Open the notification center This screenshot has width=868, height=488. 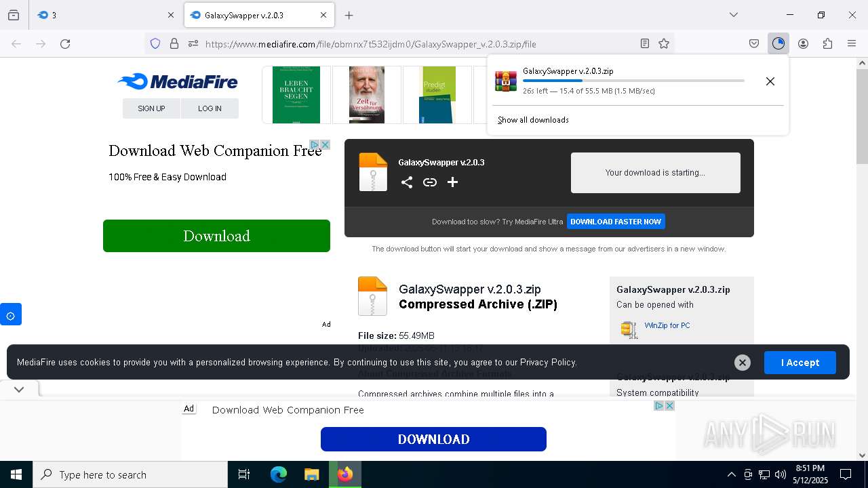[846, 474]
